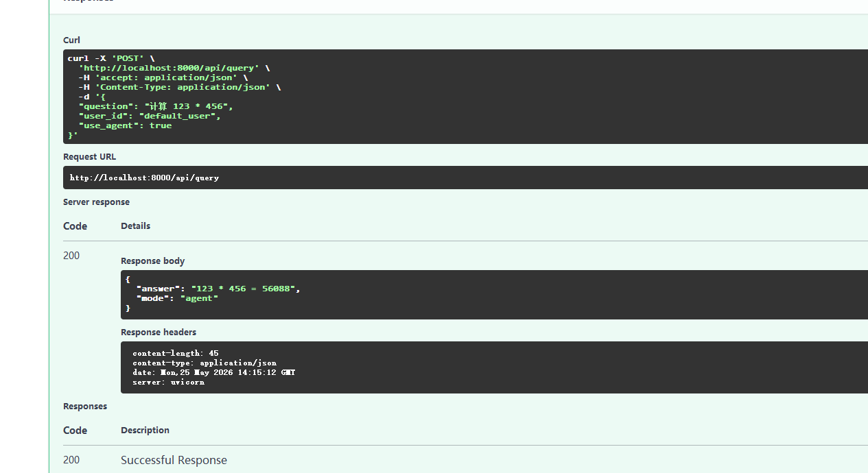This screenshot has width=868, height=473.
Task: Click the content-length header line
Action: (x=176, y=354)
